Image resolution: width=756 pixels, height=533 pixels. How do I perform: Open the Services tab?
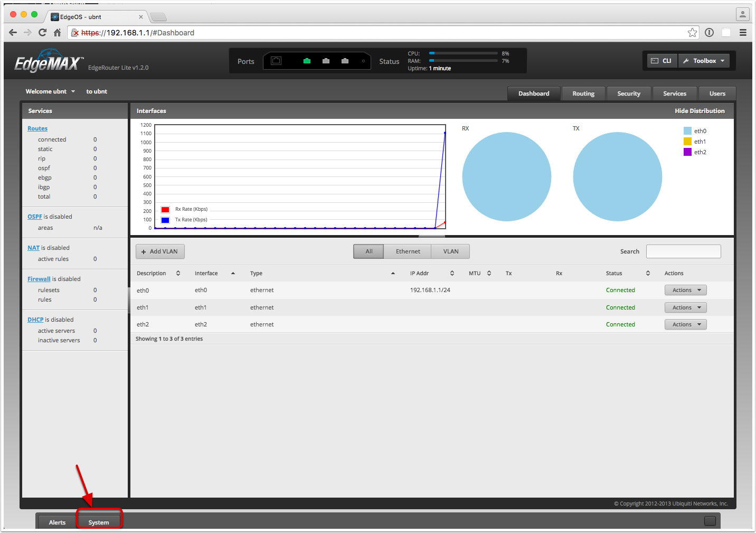tap(675, 93)
